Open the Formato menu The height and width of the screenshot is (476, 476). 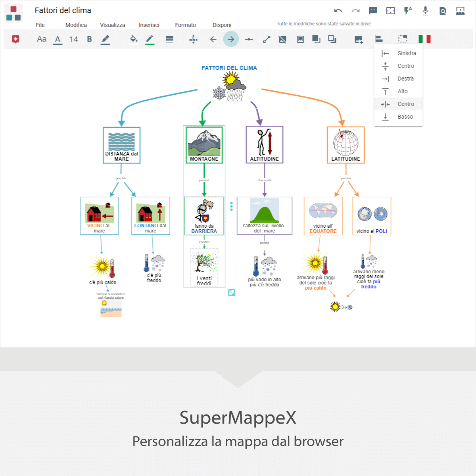(186, 25)
